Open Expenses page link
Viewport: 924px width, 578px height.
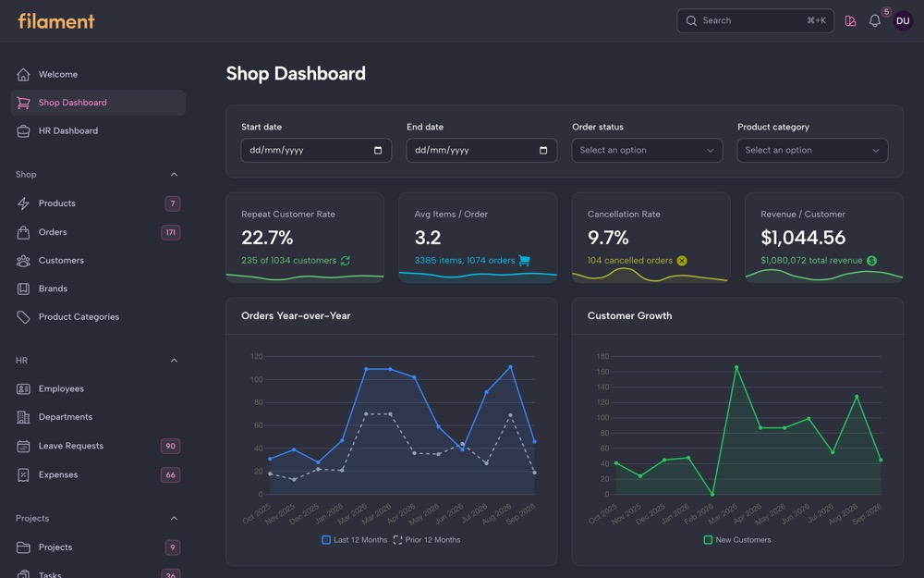(x=98, y=474)
